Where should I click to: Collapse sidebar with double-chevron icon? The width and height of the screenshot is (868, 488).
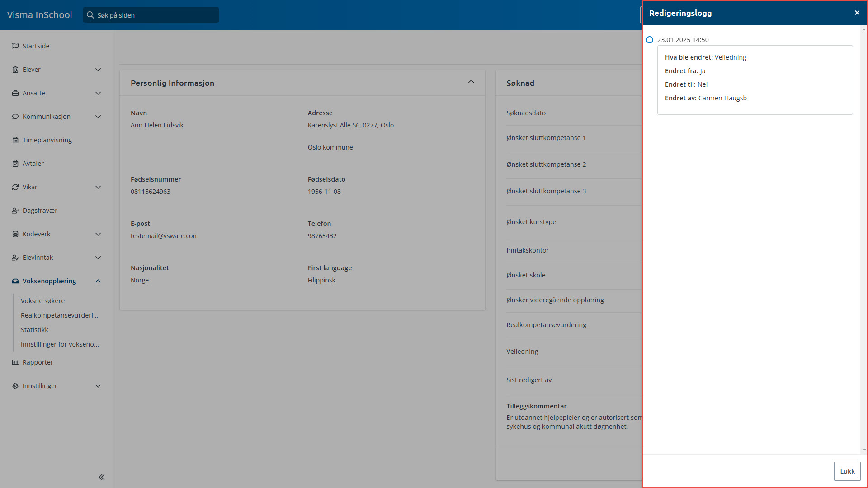(x=102, y=477)
